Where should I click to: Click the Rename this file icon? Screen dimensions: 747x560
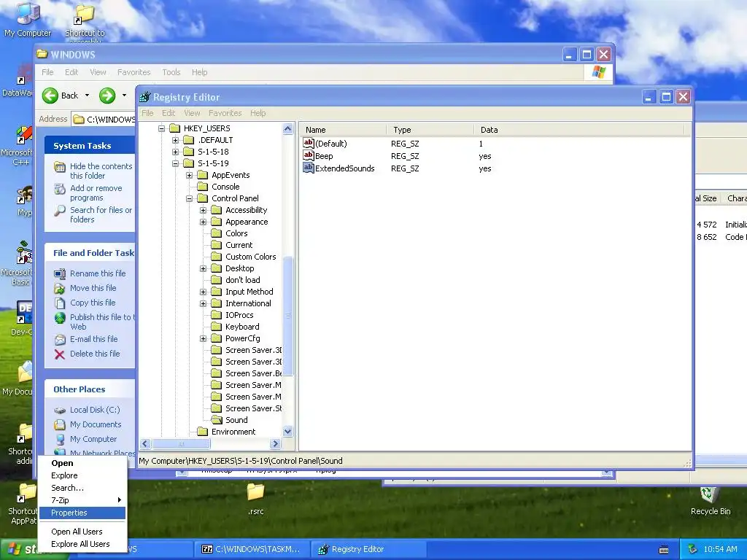point(60,274)
